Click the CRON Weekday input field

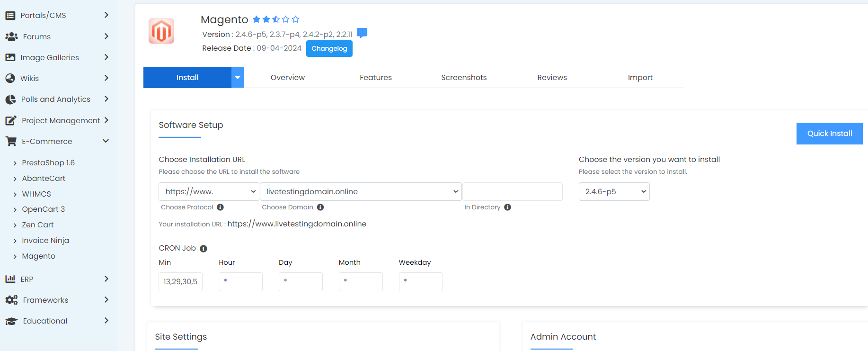point(421,282)
